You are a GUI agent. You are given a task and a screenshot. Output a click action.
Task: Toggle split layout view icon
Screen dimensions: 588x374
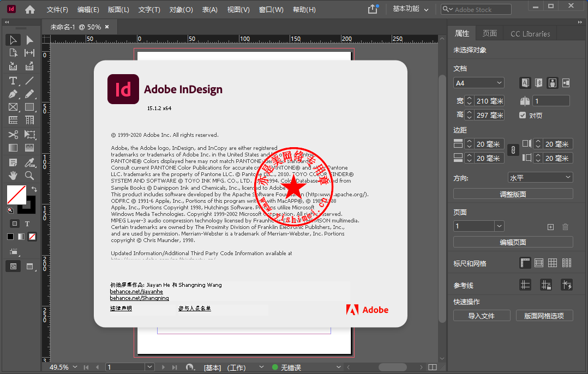[x=433, y=367]
